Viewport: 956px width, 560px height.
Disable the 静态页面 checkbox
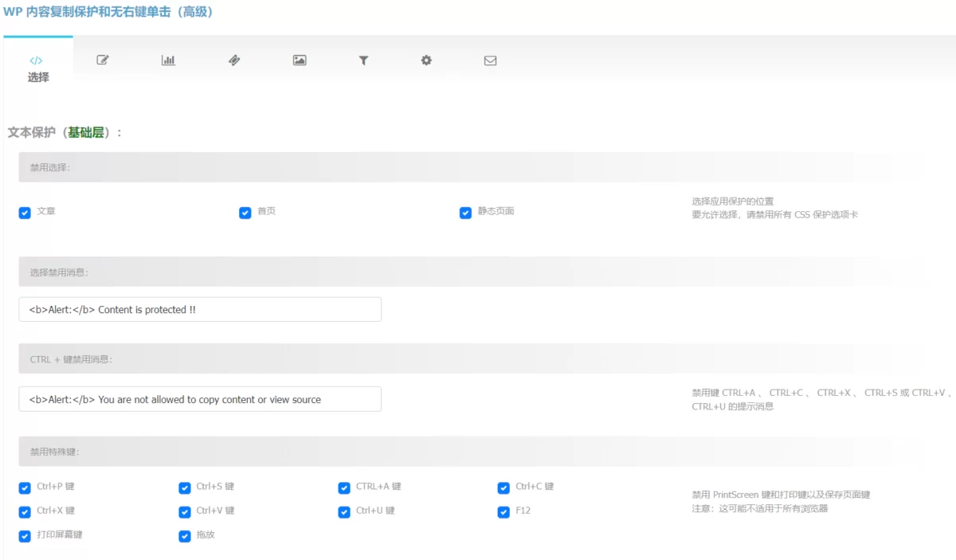[x=466, y=213]
